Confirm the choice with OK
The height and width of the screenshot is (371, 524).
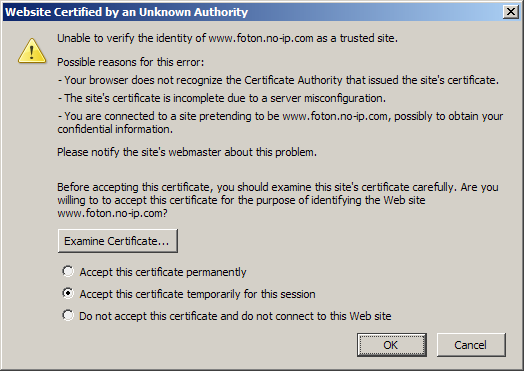tap(392, 345)
